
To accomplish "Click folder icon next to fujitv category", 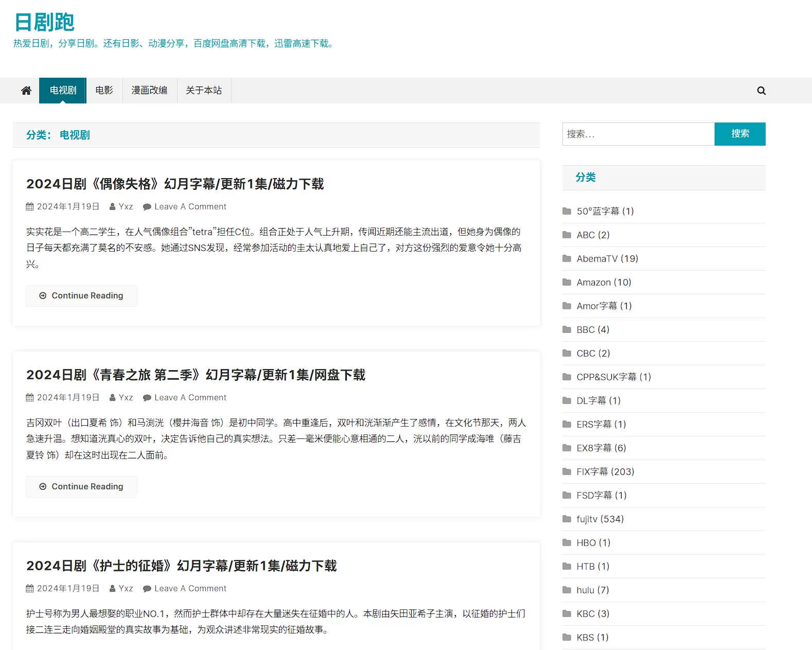I will click(567, 519).
